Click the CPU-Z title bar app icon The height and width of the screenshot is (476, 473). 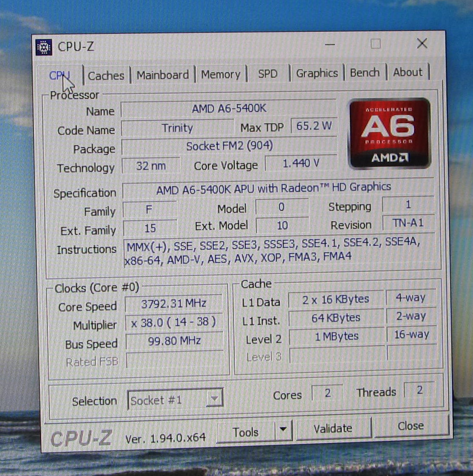pyautogui.click(x=44, y=48)
